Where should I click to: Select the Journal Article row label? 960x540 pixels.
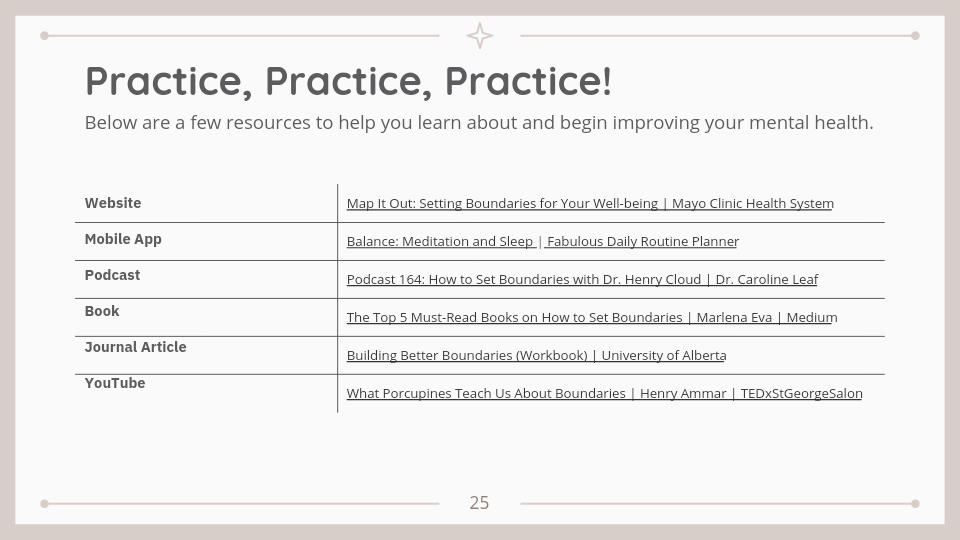pos(135,347)
